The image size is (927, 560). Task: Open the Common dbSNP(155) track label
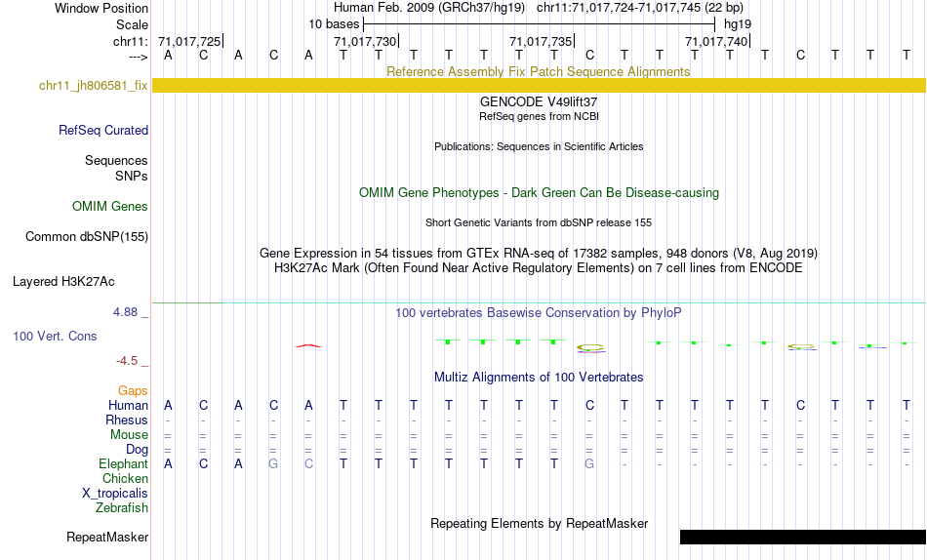86,236
